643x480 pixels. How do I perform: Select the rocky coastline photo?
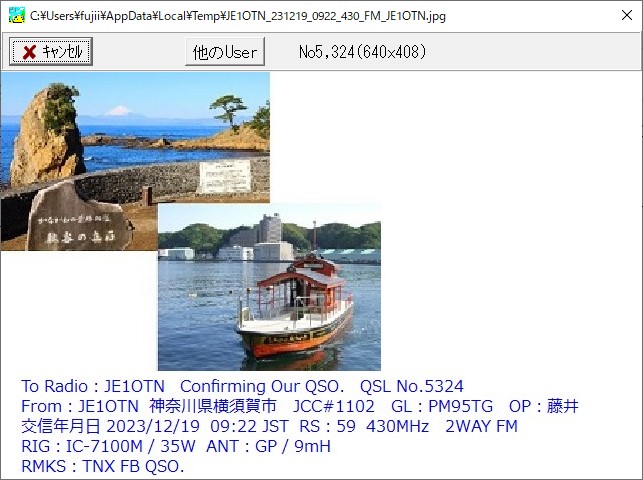pos(135,161)
